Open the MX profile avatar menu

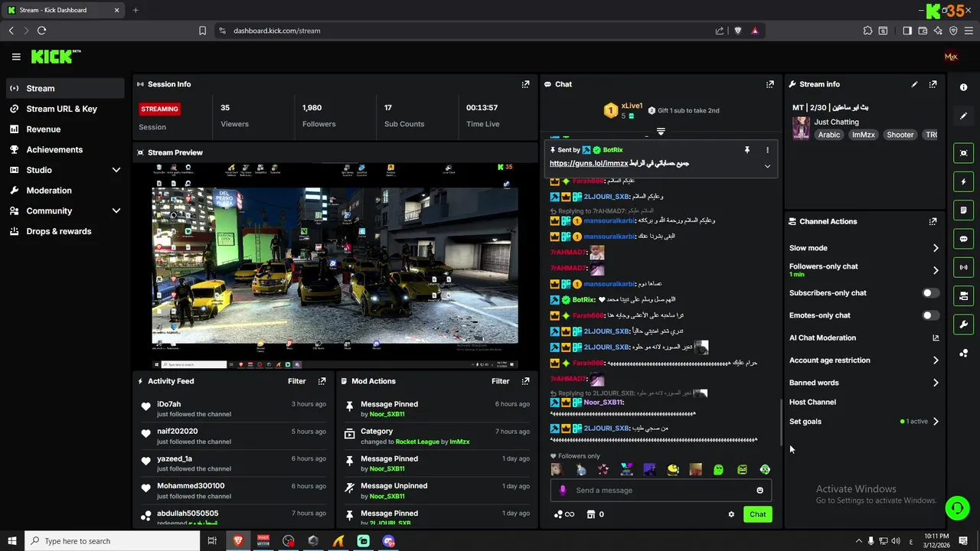(951, 57)
